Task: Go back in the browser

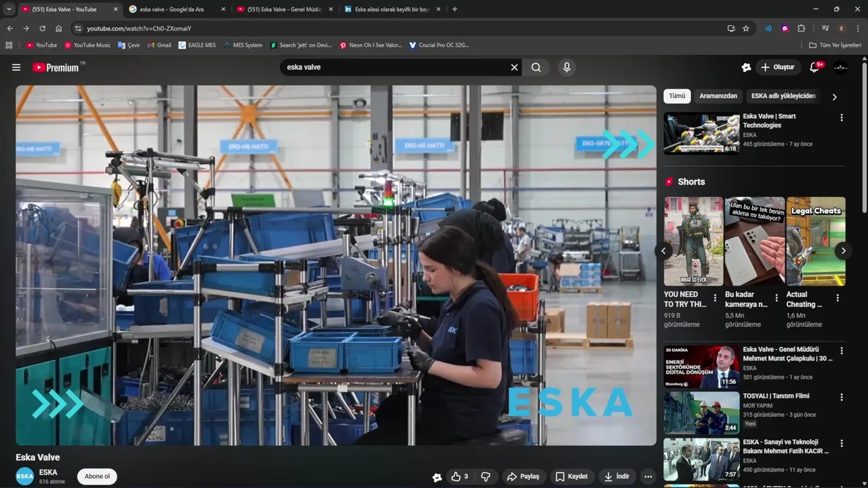Action: click(9, 28)
